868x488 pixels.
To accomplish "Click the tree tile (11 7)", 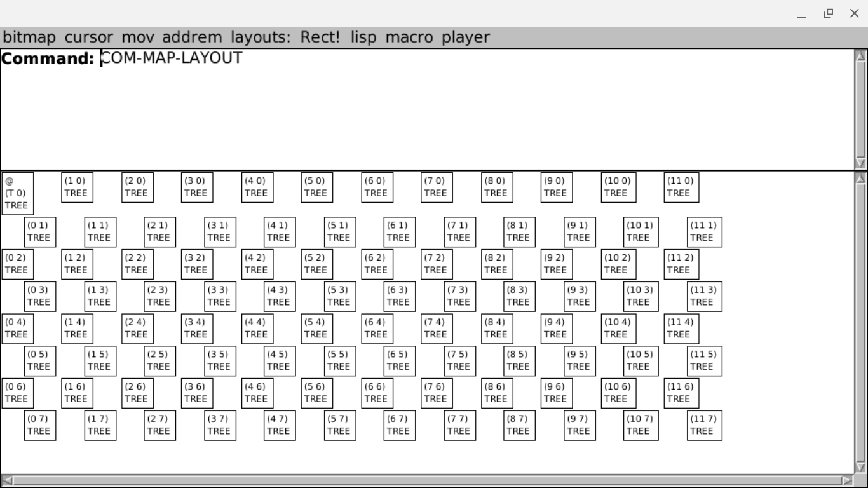I will tap(704, 425).
